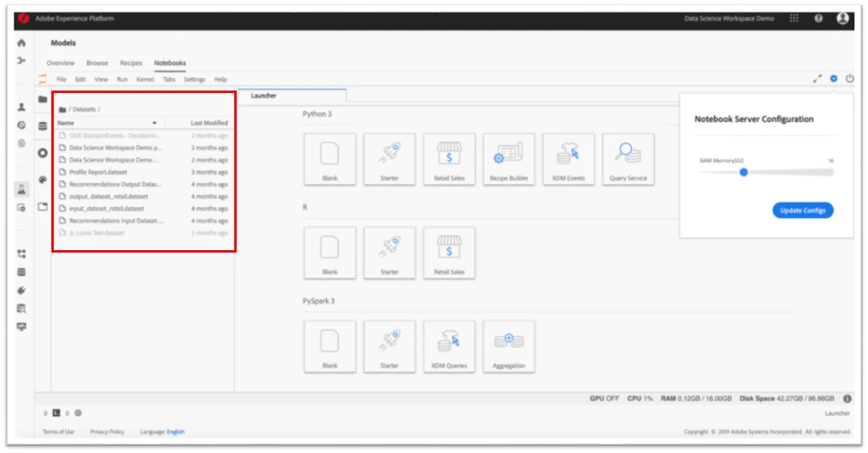Select Recommendations Output Dataset file
868x453 pixels.
(143, 184)
